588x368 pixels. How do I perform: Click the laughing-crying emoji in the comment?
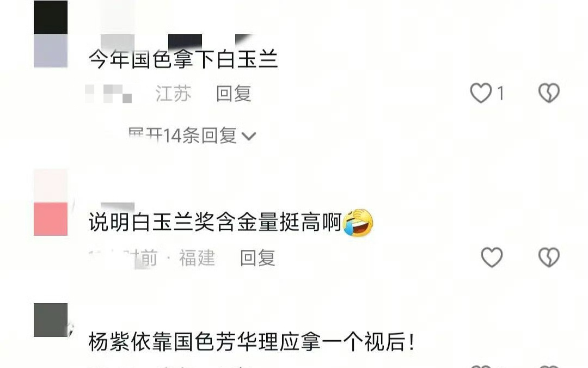tap(358, 223)
